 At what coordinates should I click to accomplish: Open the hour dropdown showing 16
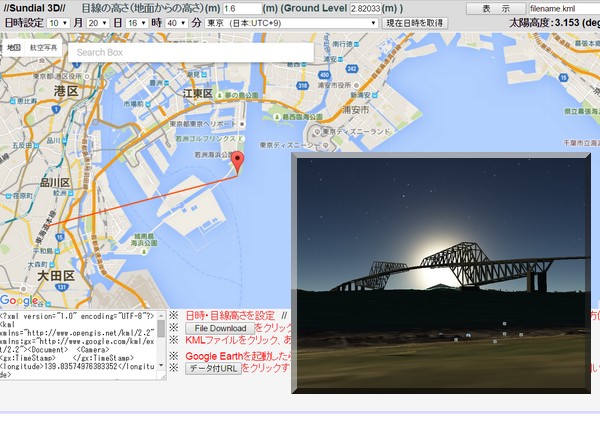136,23
